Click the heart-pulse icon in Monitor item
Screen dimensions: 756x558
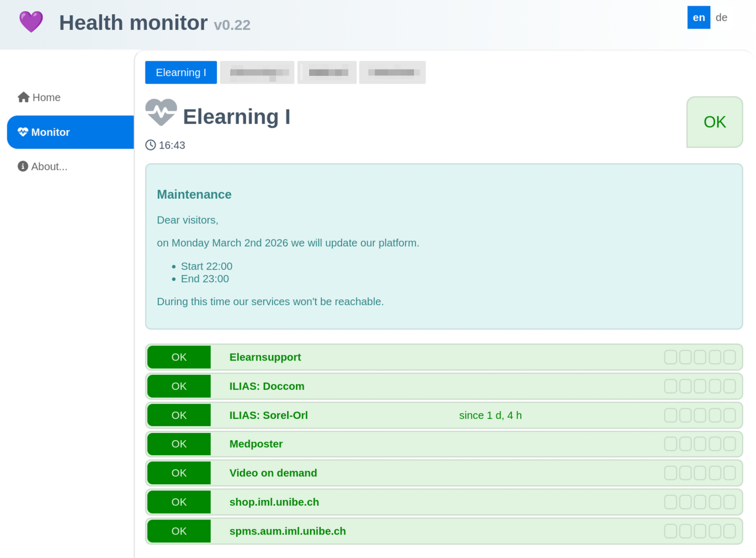[23, 132]
